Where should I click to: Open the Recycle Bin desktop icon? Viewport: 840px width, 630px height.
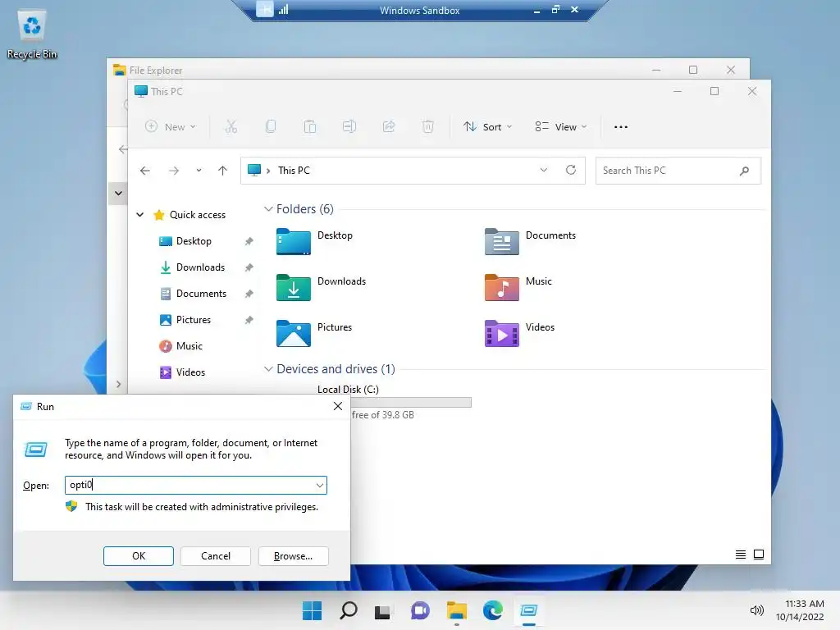point(32,34)
